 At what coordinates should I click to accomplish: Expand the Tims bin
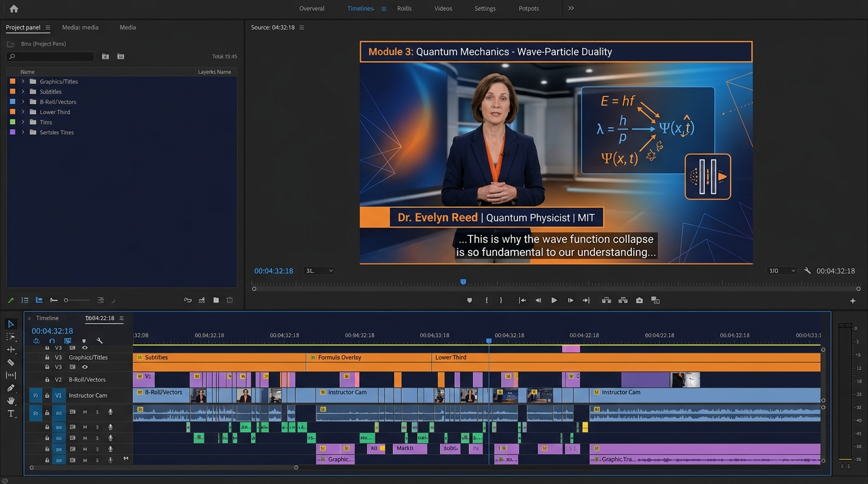click(23, 122)
